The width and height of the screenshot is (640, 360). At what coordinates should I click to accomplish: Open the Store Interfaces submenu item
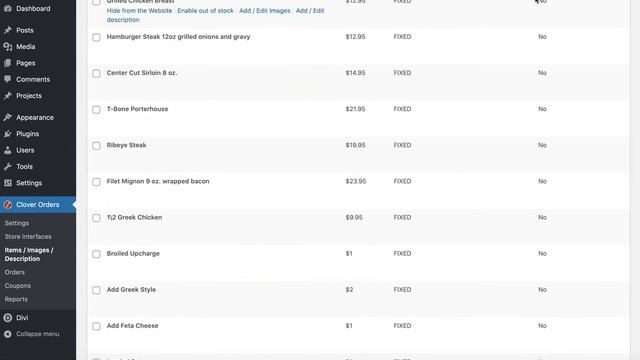tap(28, 236)
